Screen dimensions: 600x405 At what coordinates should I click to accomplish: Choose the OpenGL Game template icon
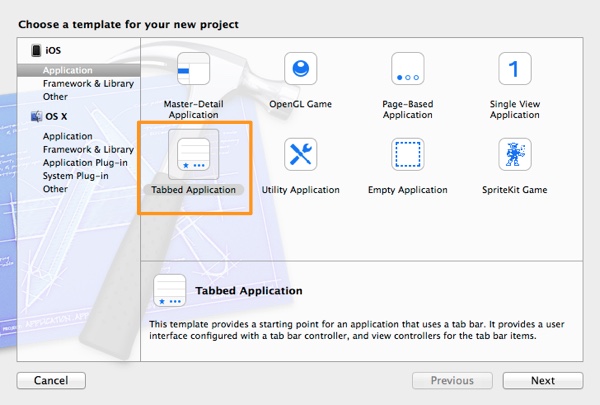pyautogui.click(x=300, y=72)
